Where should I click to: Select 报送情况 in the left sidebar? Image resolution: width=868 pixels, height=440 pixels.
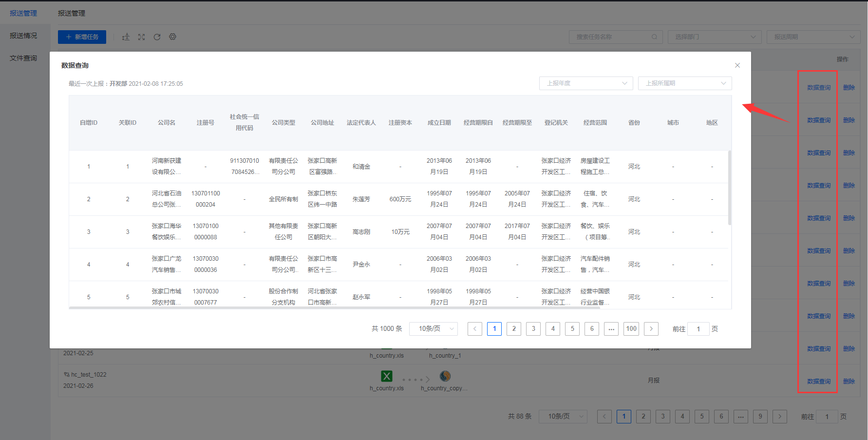[23, 36]
